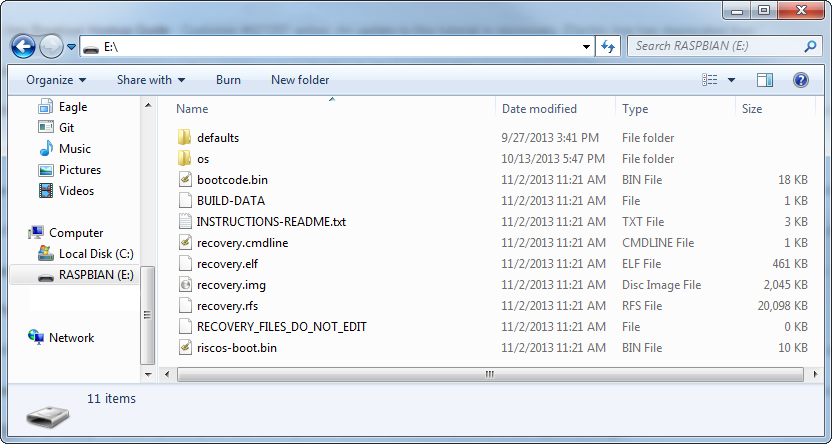Click the search magnifier icon

pyautogui.click(x=810, y=46)
